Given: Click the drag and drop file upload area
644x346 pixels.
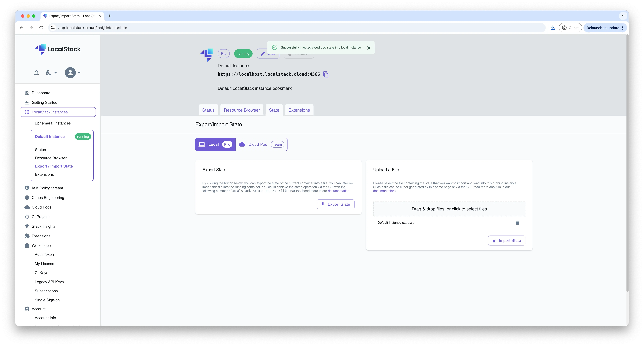Looking at the screenshot, I should click(x=449, y=209).
